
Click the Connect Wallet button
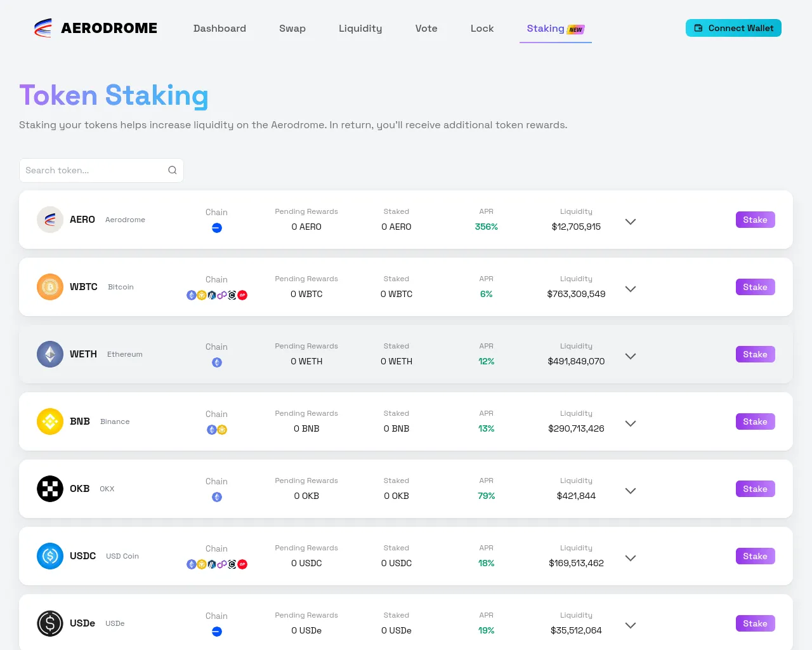(733, 28)
